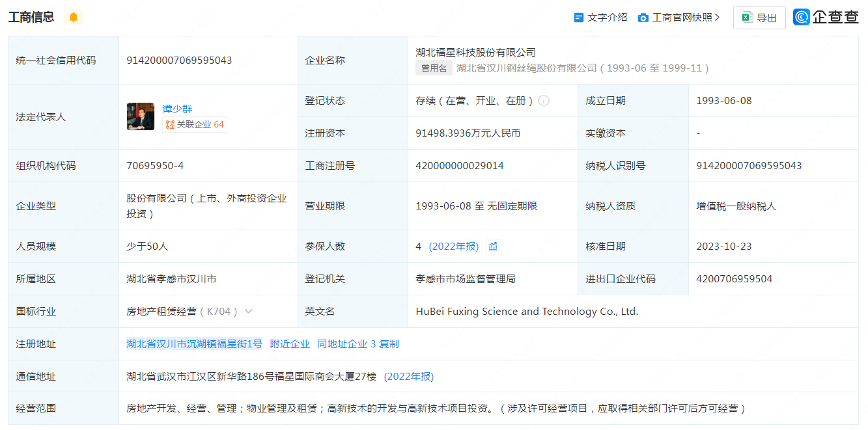Click the legal representative's photo thumbnail
Viewport: 868px width, 430px height.
click(x=140, y=116)
